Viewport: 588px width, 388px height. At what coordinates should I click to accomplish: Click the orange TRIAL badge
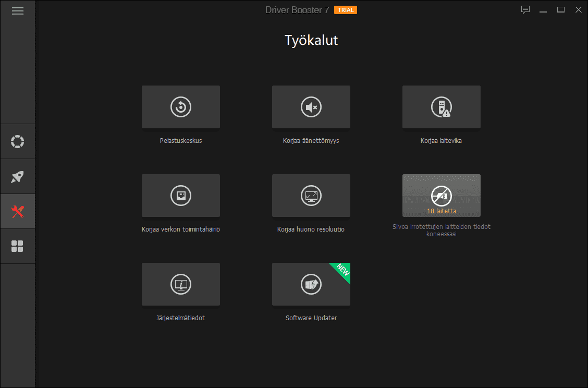346,10
